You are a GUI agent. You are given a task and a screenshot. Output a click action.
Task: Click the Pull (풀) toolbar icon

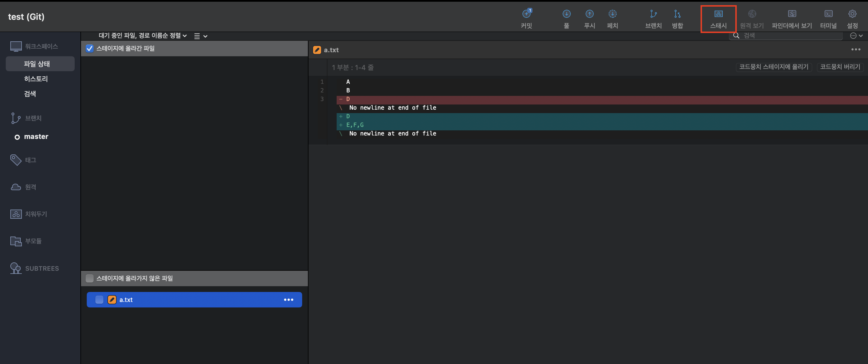point(566,14)
